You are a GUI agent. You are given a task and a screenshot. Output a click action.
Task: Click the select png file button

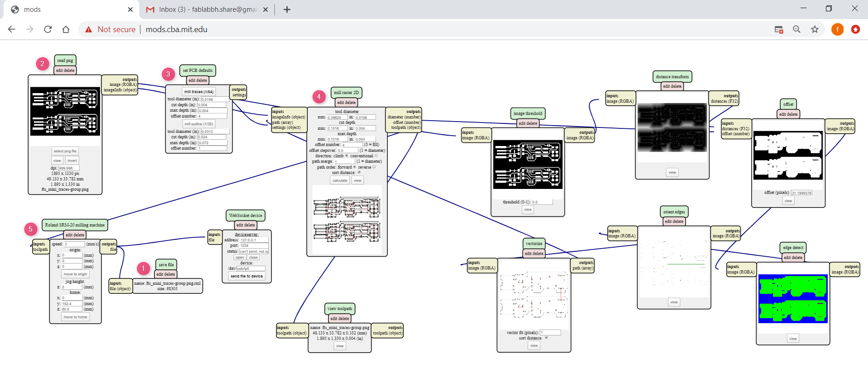pos(65,151)
